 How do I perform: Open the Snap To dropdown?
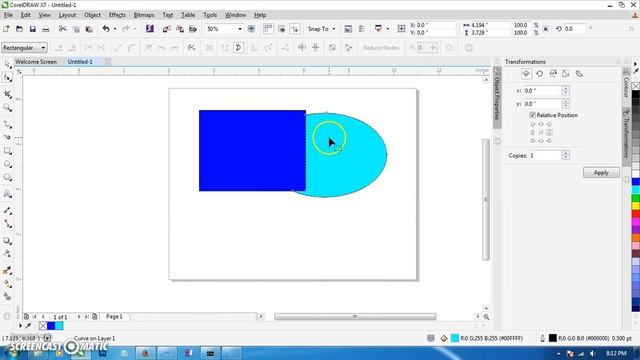tap(321, 29)
